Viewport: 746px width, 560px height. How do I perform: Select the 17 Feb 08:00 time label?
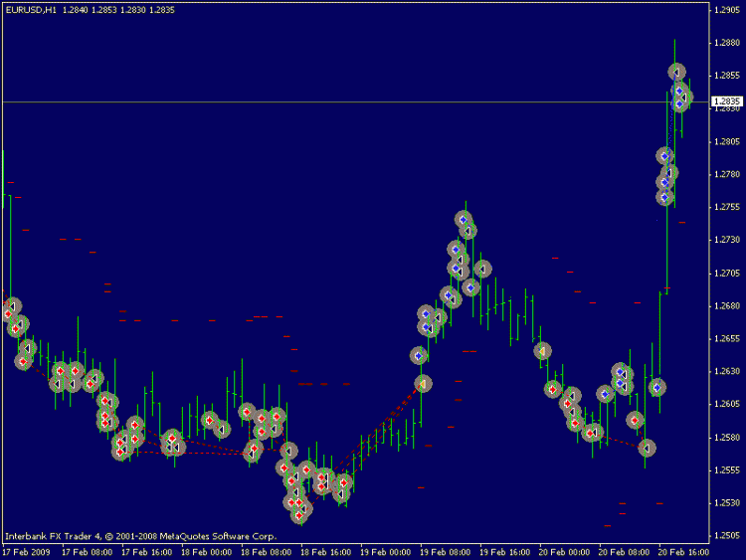[x=88, y=552]
